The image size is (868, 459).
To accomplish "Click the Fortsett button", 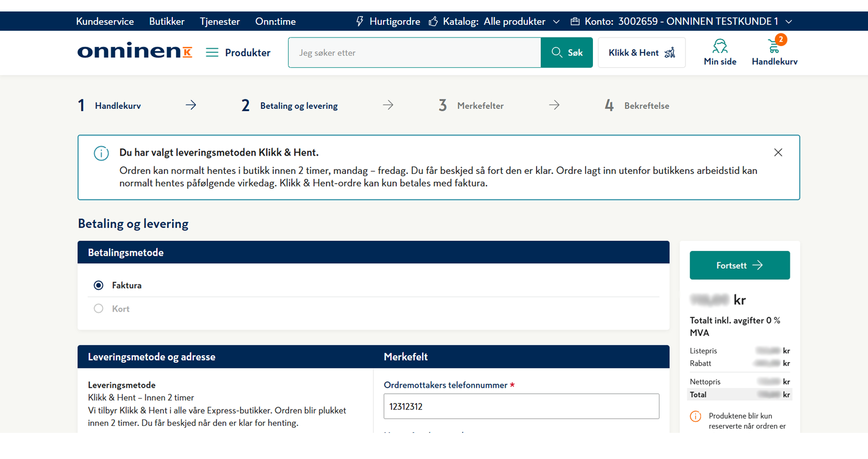I will [x=739, y=265].
